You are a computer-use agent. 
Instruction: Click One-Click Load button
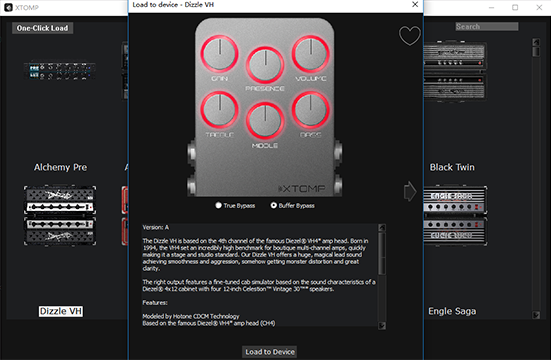pos(43,28)
